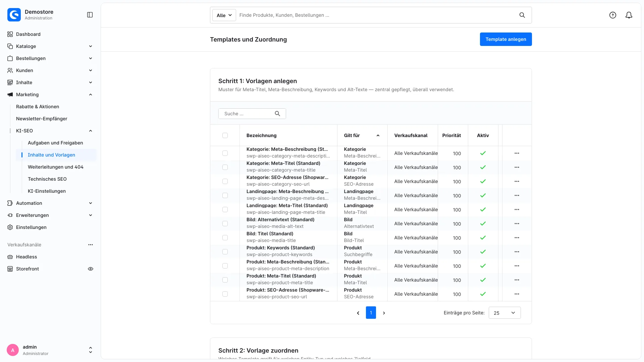
Task: Open the notifications bell
Action: click(x=629, y=15)
